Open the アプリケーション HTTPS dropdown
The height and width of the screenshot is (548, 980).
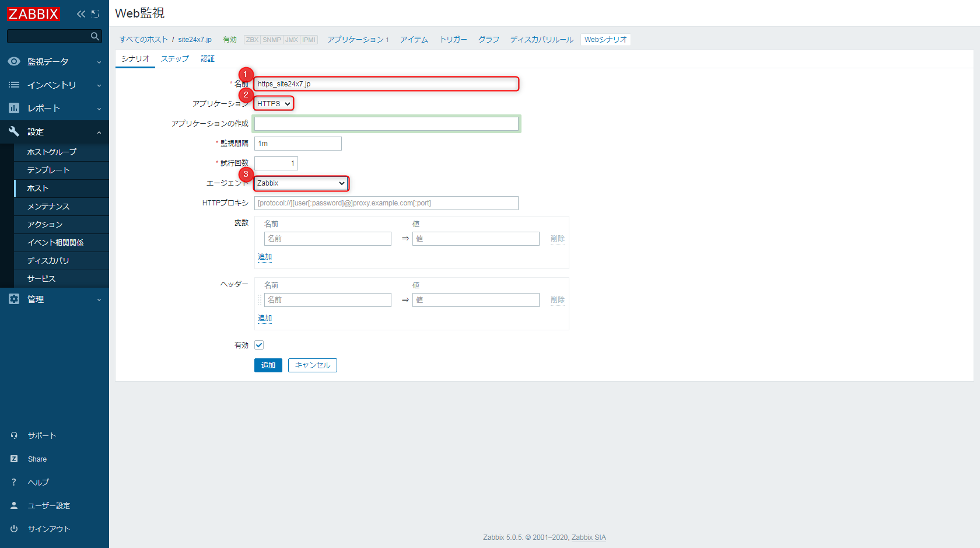274,103
